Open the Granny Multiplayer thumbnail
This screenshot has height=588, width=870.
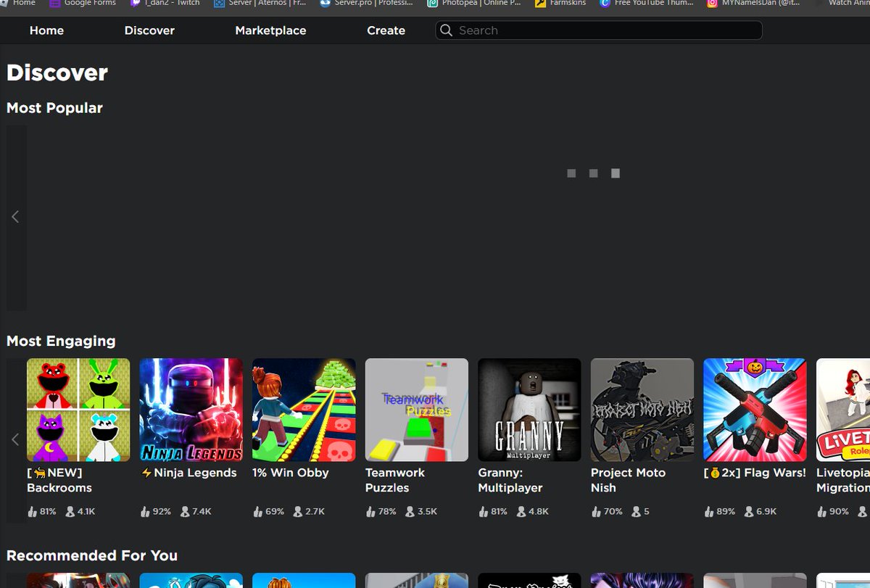click(x=529, y=410)
